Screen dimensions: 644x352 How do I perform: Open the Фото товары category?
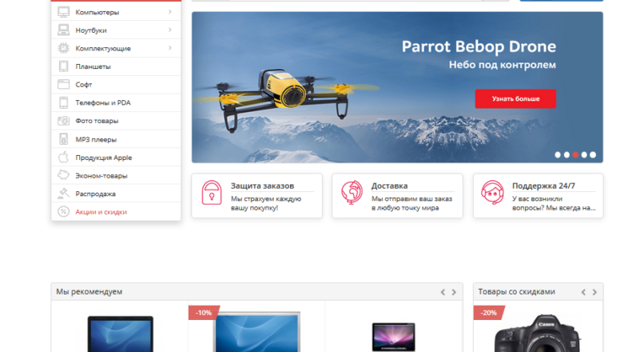[97, 121]
